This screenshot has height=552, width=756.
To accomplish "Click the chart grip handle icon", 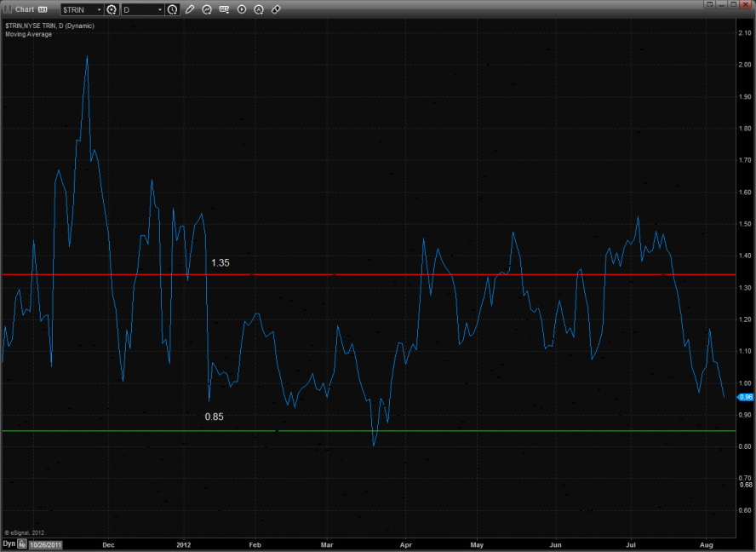I will click(x=7, y=9).
